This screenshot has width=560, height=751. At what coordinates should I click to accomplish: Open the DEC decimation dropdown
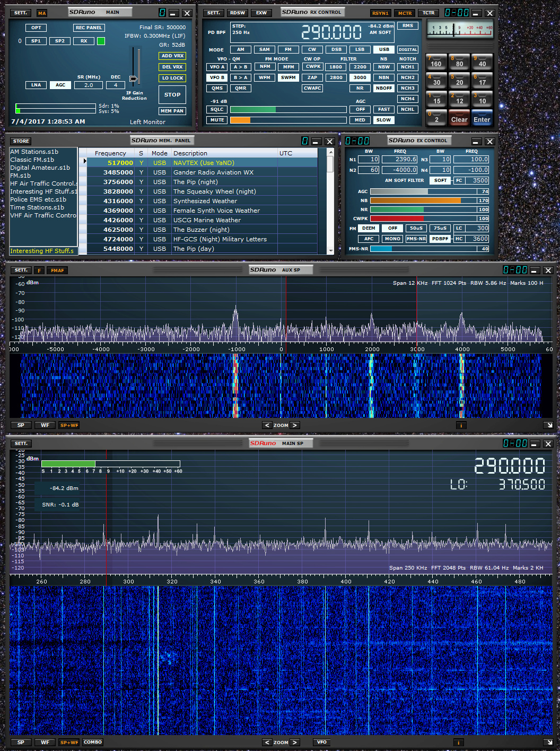(116, 85)
